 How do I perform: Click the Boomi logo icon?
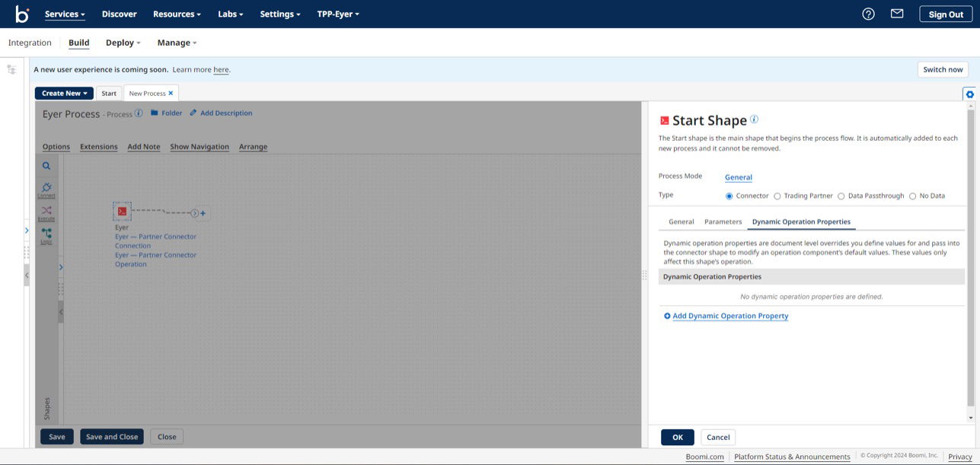click(22, 14)
